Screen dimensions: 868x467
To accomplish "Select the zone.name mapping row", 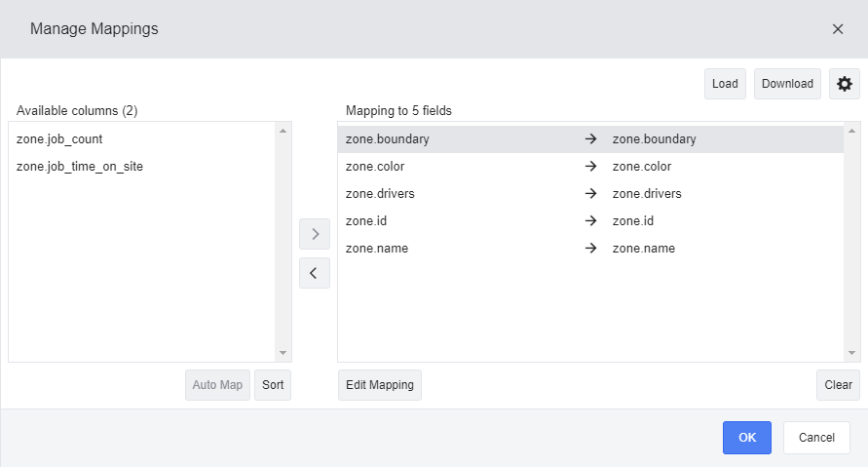I will (590, 249).
